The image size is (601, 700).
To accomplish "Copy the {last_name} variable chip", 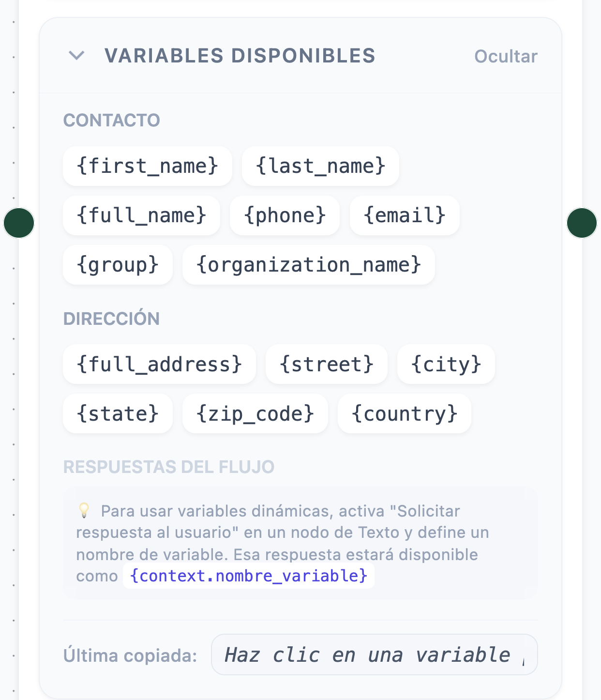I will (x=320, y=166).
